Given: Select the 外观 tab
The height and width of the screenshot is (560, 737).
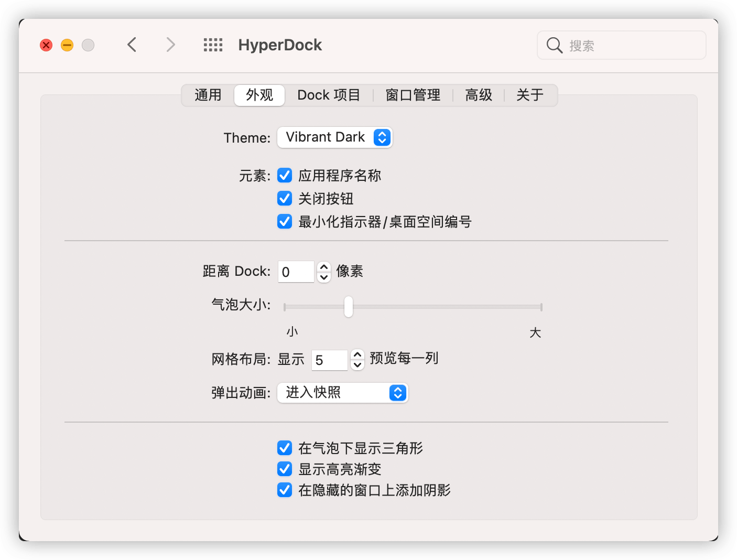Looking at the screenshot, I should [x=259, y=95].
